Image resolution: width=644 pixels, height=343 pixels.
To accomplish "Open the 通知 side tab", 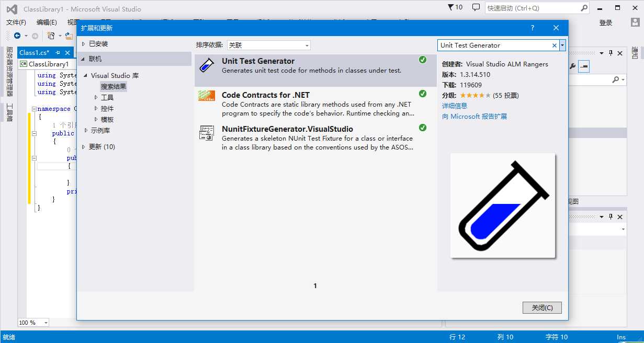I will pyautogui.click(x=635, y=53).
